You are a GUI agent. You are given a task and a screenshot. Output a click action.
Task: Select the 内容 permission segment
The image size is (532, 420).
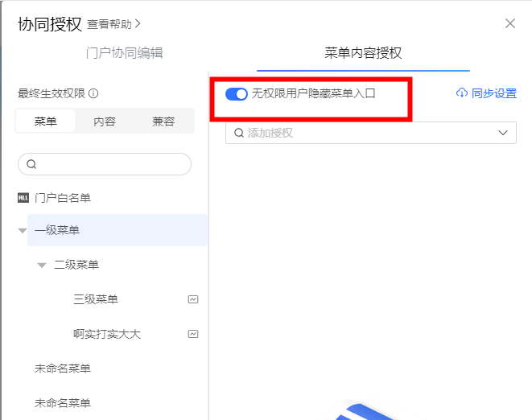click(105, 121)
